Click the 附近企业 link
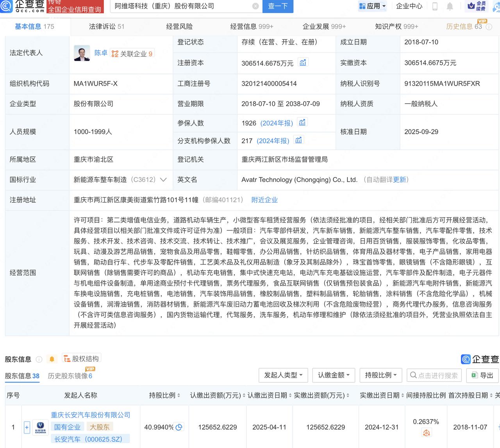Viewport: 500px width, 448px height. click(264, 200)
